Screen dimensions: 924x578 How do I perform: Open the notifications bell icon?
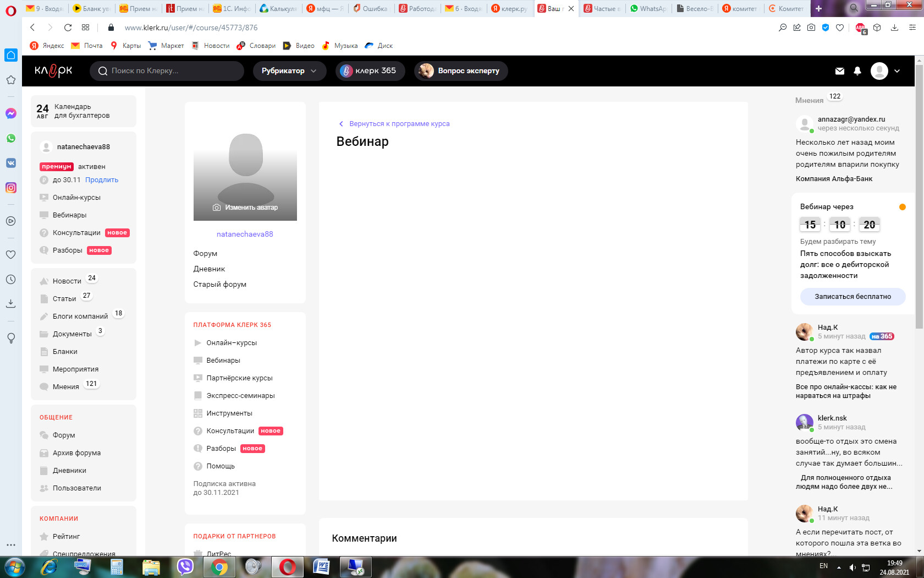[x=857, y=71]
